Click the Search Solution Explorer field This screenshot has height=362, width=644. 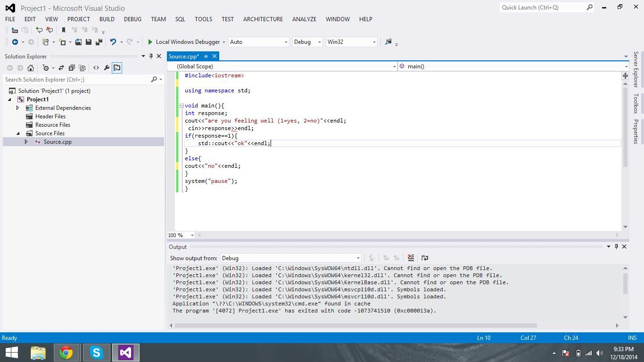[x=75, y=80]
